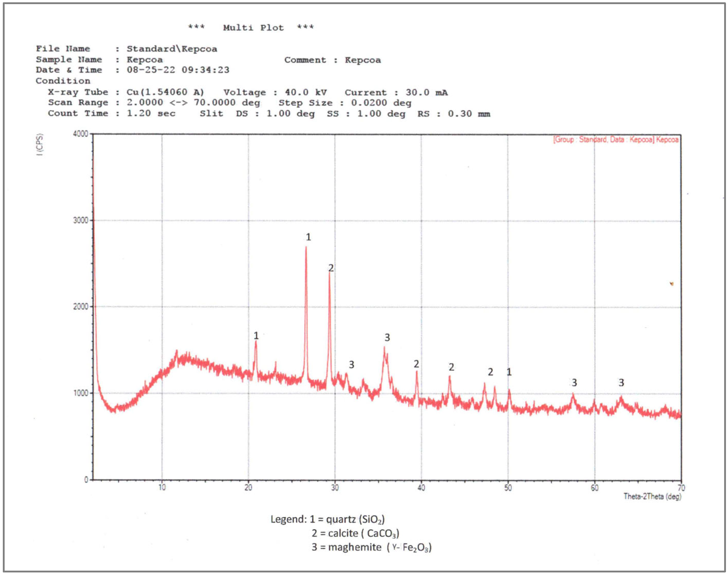Click the Theta-2Theta (deg) axis label
This screenshot has width=728, height=575.
pos(652,496)
